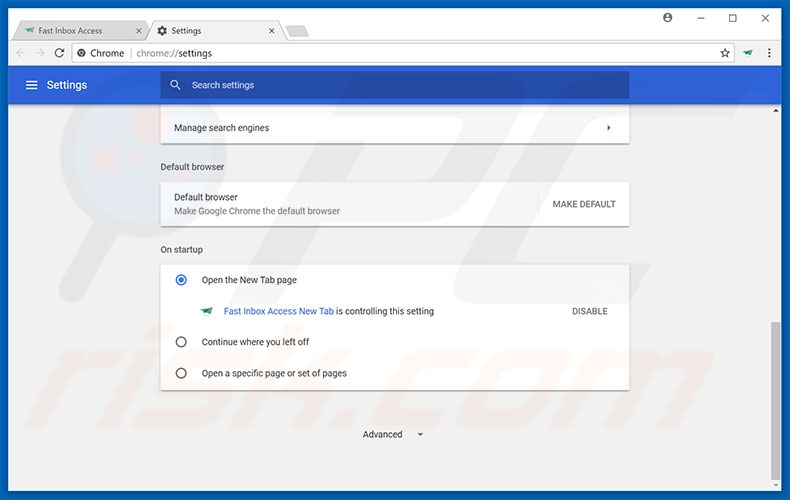Bookmark this page with the star icon
Screen dimensions: 790x500
tap(725, 53)
